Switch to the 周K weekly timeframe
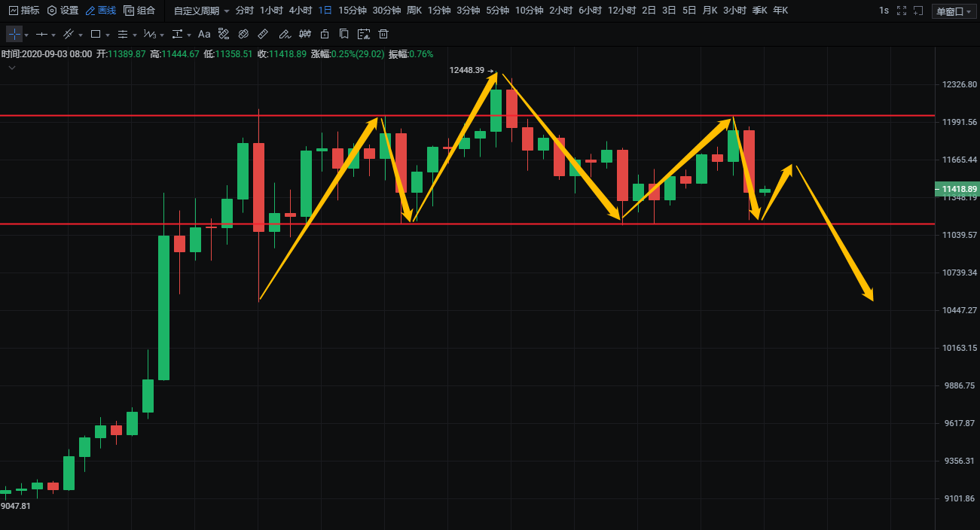The image size is (980, 530). [x=414, y=11]
